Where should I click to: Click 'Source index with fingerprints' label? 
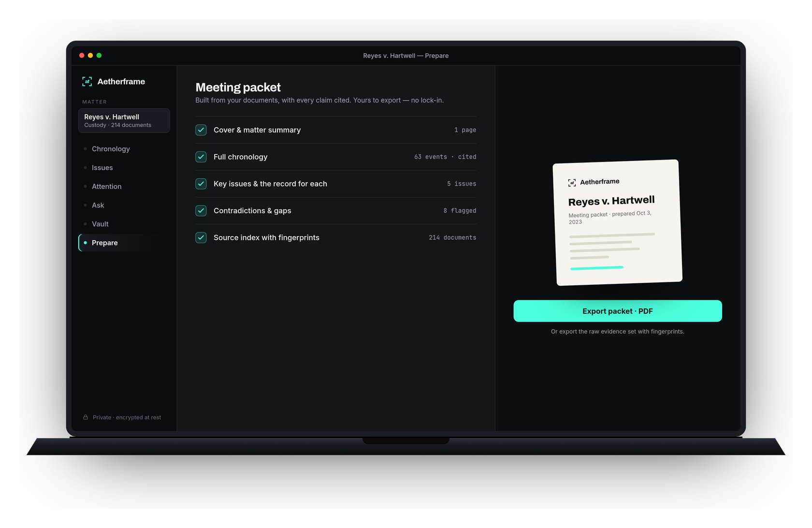click(266, 237)
